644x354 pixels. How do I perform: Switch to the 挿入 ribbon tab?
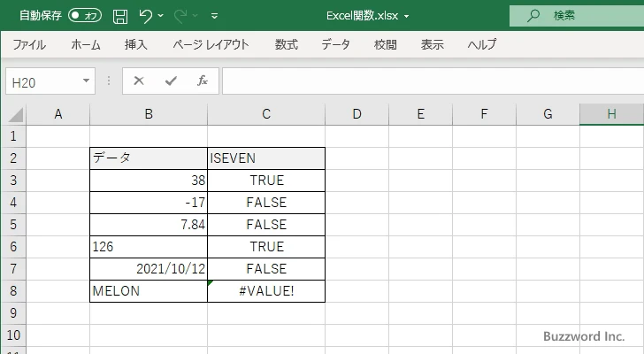[x=135, y=44]
